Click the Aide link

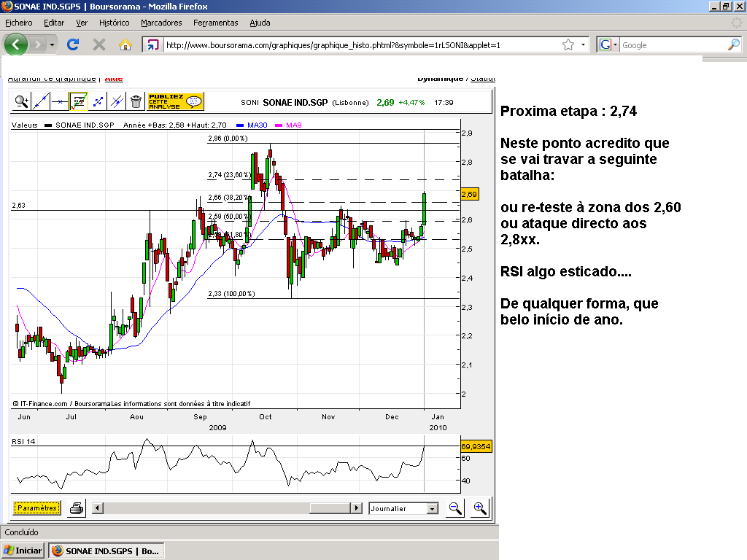click(114, 79)
